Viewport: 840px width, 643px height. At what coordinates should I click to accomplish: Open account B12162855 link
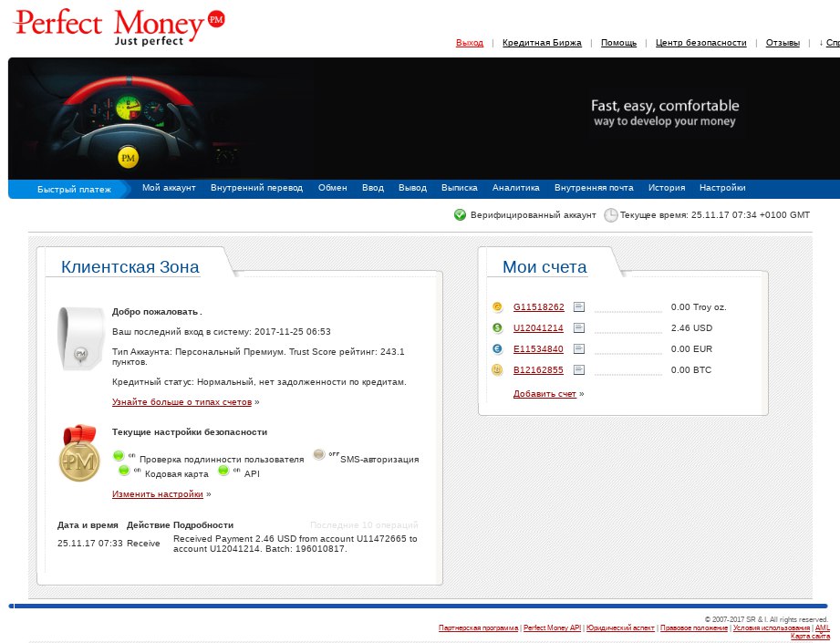pos(538,369)
